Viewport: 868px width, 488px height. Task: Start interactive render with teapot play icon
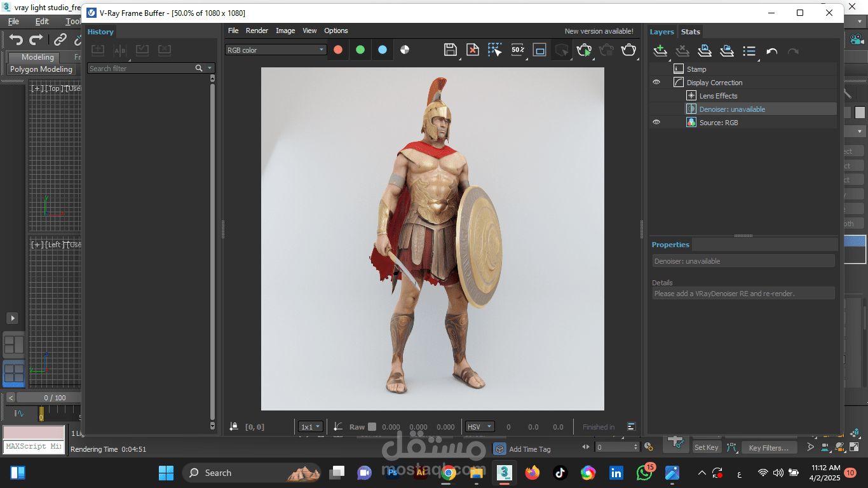(584, 50)
